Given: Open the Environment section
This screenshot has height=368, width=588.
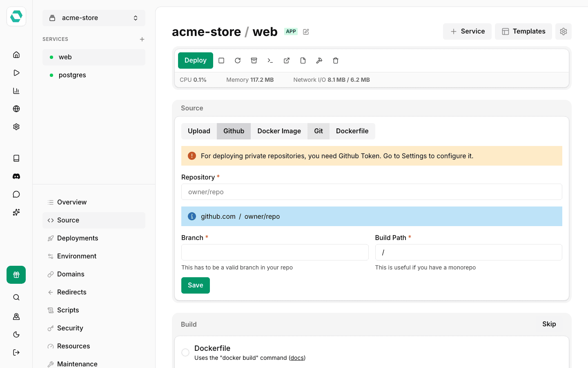Looking at the screenshot, I should [94, 256].
